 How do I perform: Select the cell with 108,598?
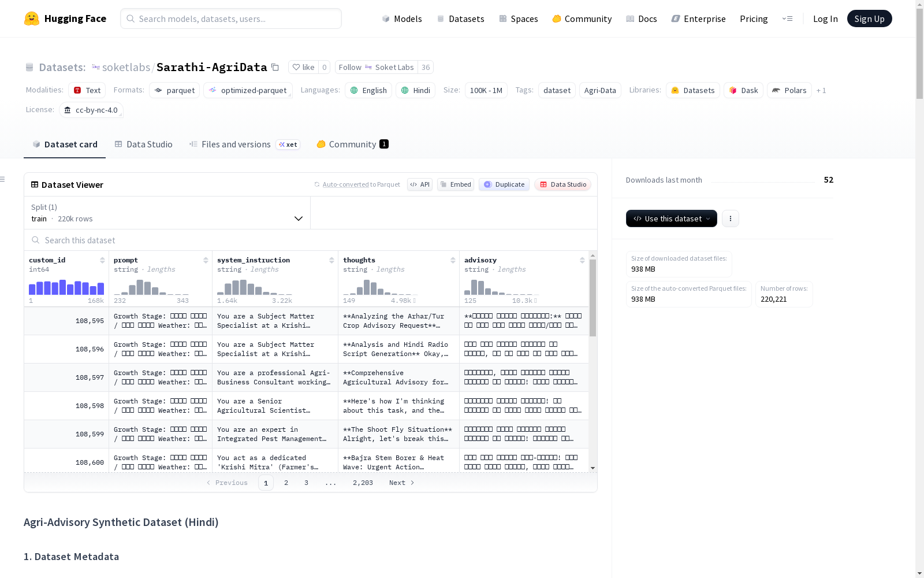(66, 406)
